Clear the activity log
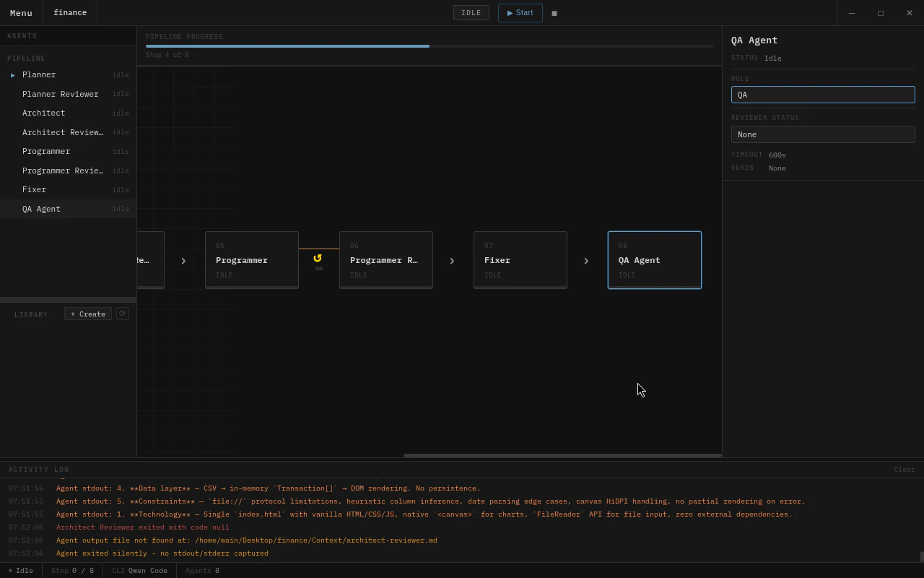 (x=904, y=470)
